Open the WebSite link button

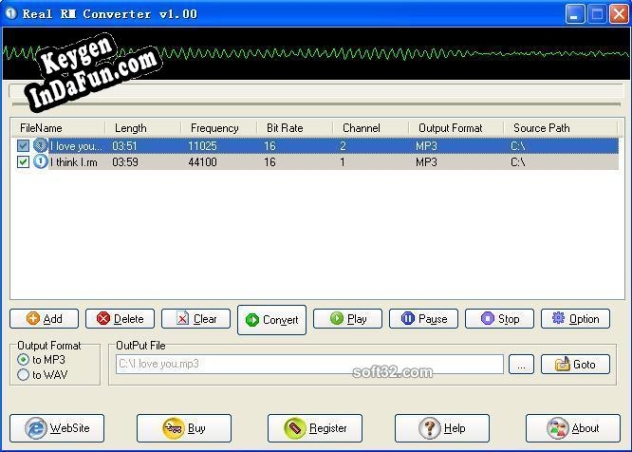[x=57, y=428]
